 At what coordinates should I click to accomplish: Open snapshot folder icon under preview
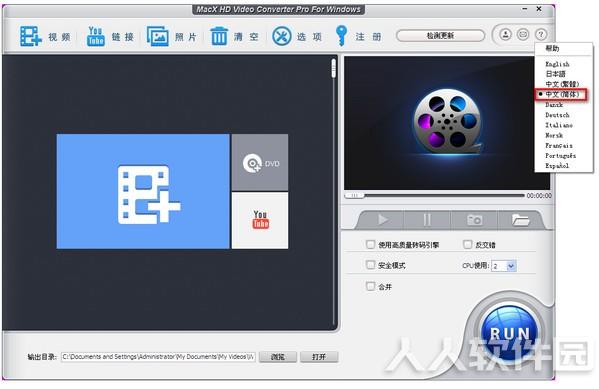520,220
